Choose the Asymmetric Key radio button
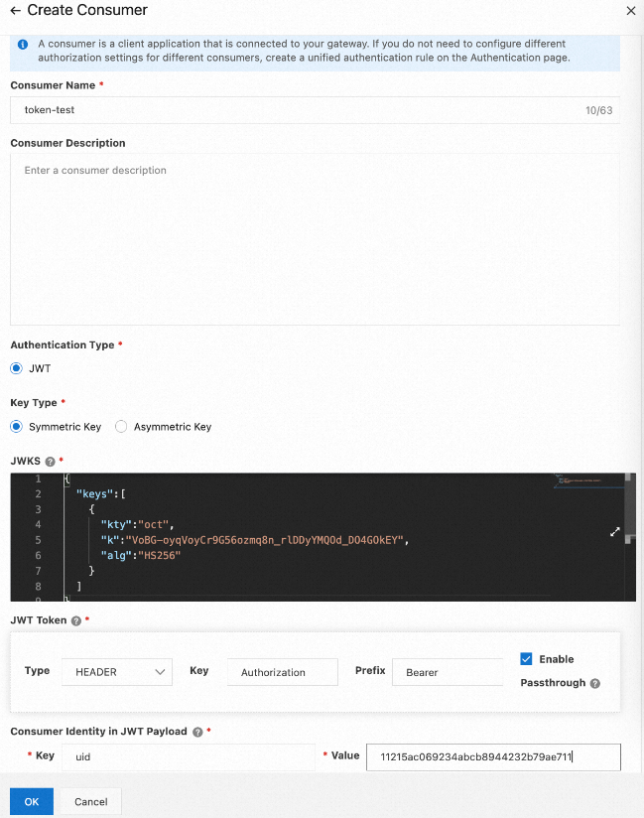The image size is (644, 818). 121,427
